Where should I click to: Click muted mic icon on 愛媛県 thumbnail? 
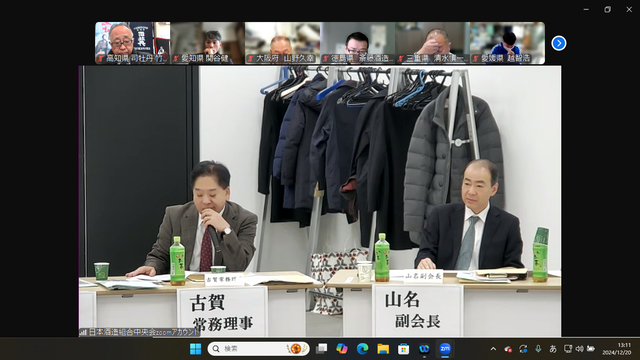pos(476,59)
